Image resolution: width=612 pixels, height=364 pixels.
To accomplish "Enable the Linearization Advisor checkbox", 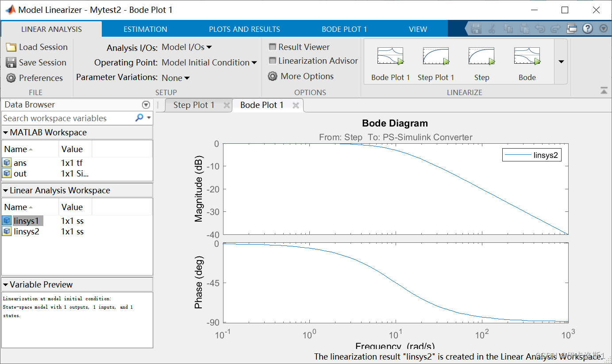I will tap(273, 61).
